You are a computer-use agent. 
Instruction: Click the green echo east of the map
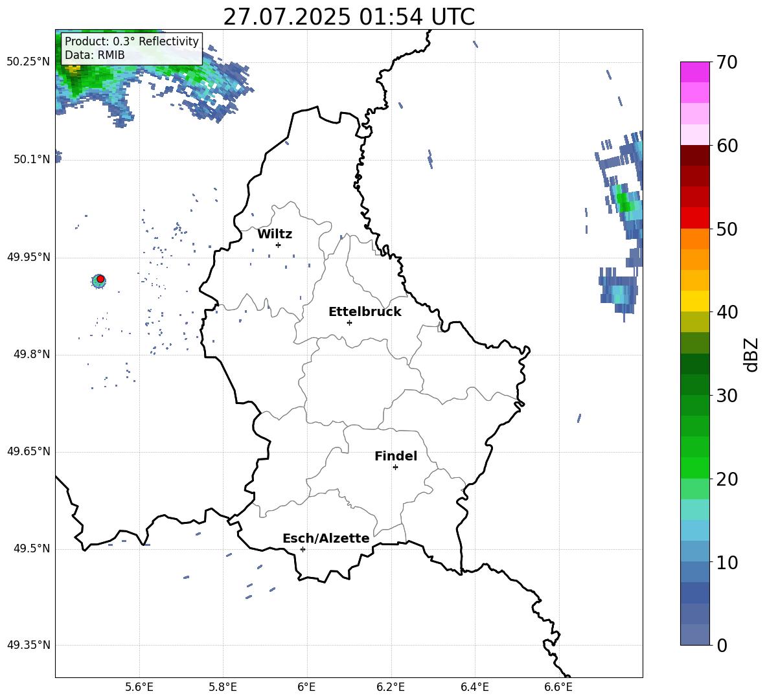coord(624,201)
